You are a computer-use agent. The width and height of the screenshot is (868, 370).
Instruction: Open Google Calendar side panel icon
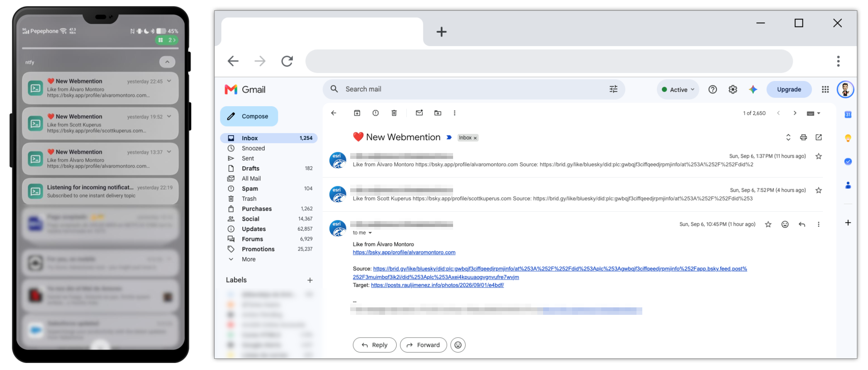click(848, 114)
